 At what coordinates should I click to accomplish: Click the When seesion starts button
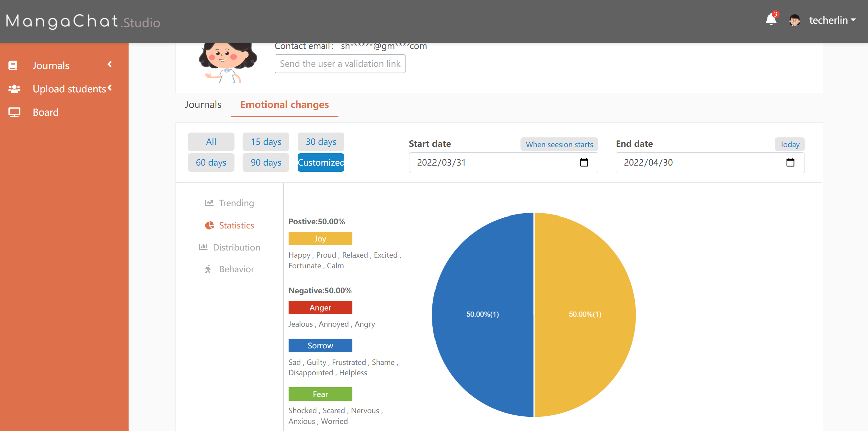[x=559, y=144]
